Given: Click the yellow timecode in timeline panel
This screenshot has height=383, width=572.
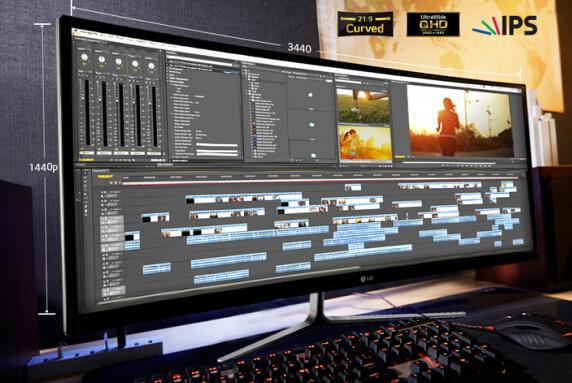Looking at the screenshot, I should pyautogui.click(x=105, y=177).
